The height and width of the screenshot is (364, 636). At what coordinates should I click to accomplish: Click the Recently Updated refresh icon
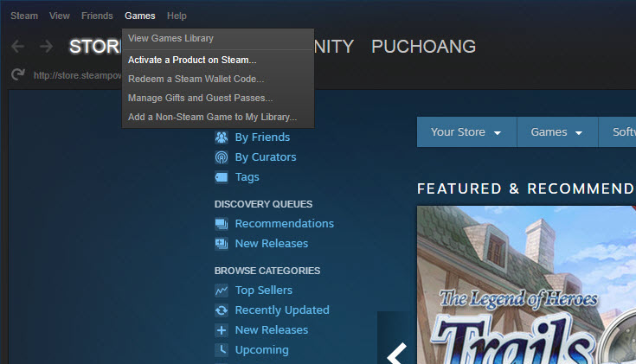pos(222,310)
